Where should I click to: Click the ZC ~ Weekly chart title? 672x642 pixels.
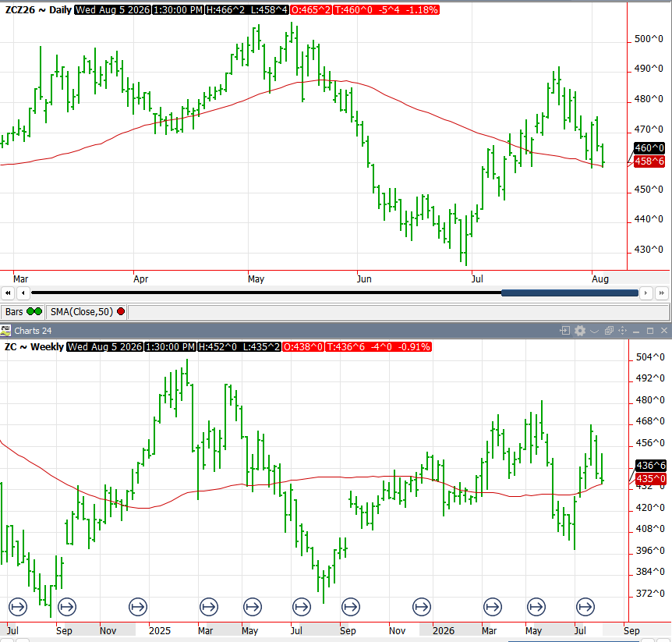click(34, 347)
